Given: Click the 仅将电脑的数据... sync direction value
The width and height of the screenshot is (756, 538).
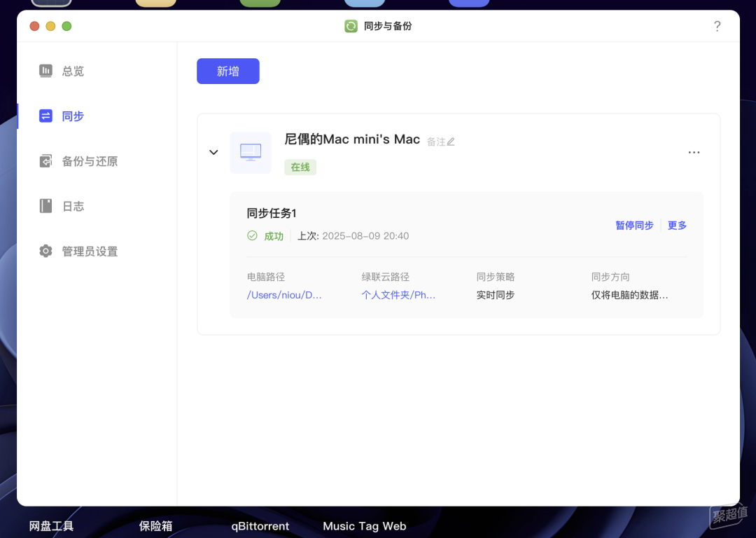Looking at the screenshot, I should click(x=630, y=295).
